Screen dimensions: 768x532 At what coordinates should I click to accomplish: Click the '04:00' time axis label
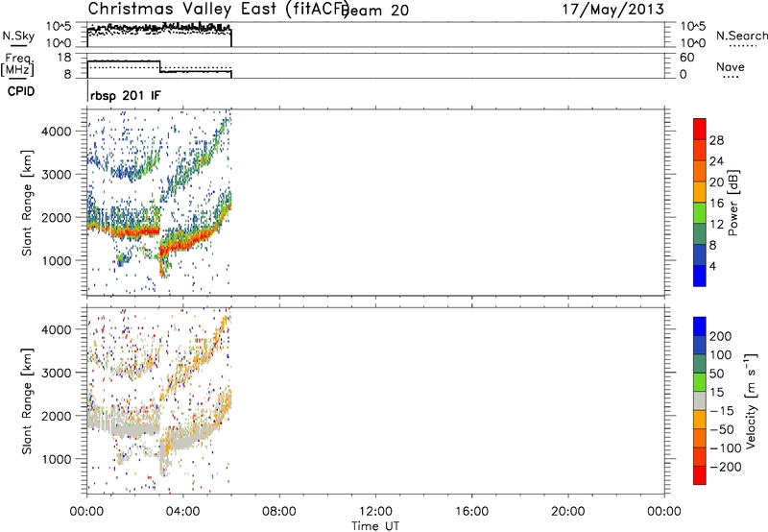183,512
